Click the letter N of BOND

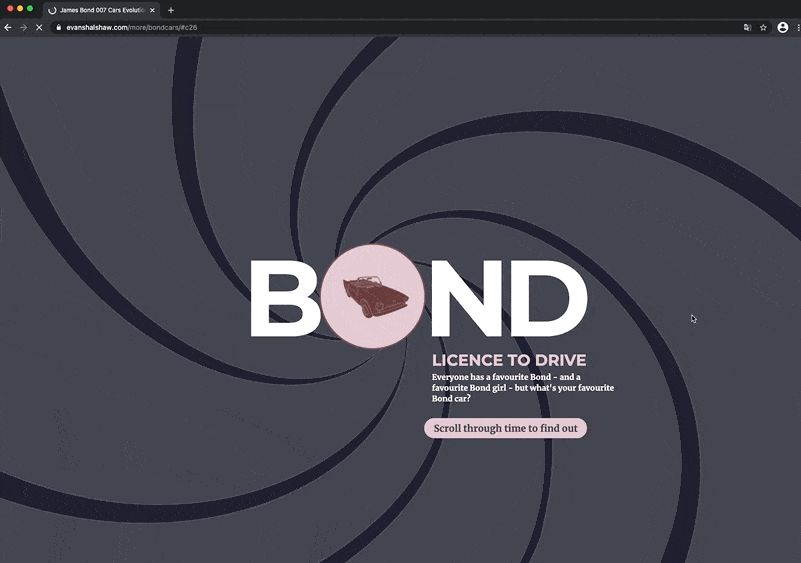[x=466, y=298]
